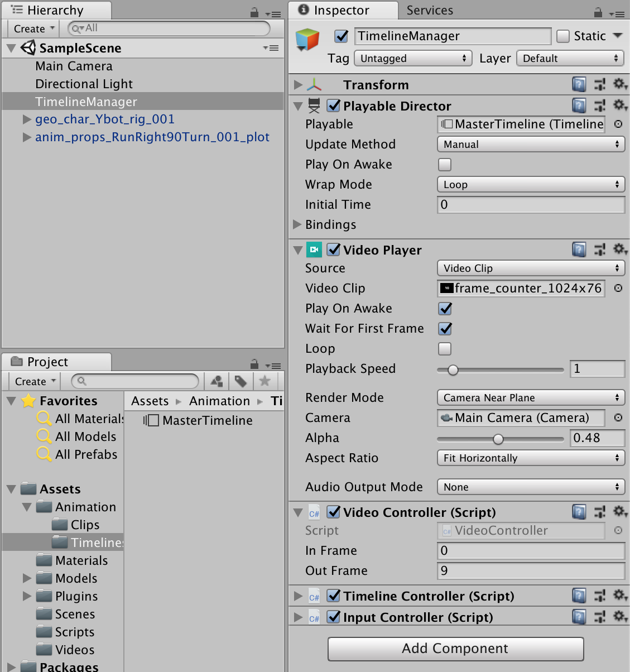
Task: Open the Render Mode dropdown
Action: 531,398
